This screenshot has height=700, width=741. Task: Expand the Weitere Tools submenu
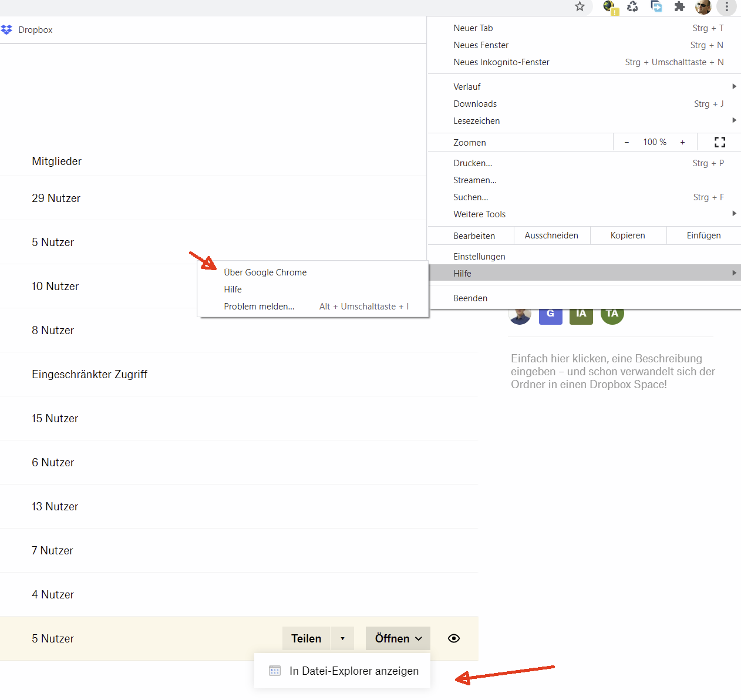tap(584, 214)
